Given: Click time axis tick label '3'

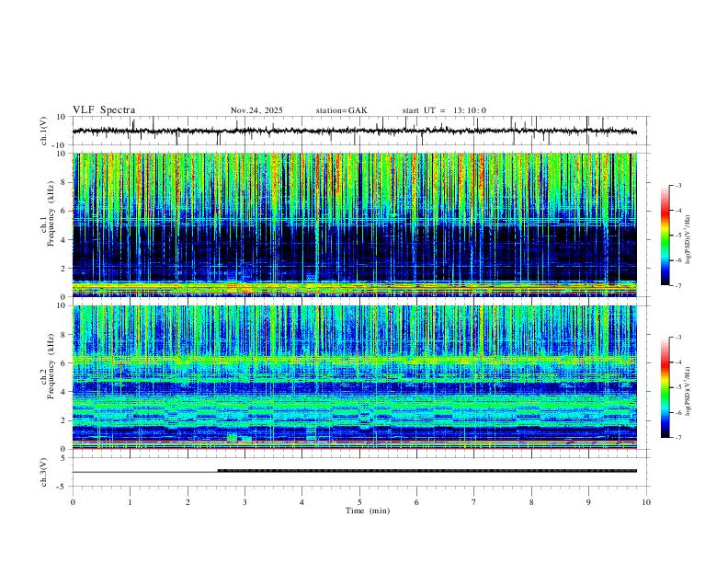Looking at the screenshot, I should pos(245,502).
